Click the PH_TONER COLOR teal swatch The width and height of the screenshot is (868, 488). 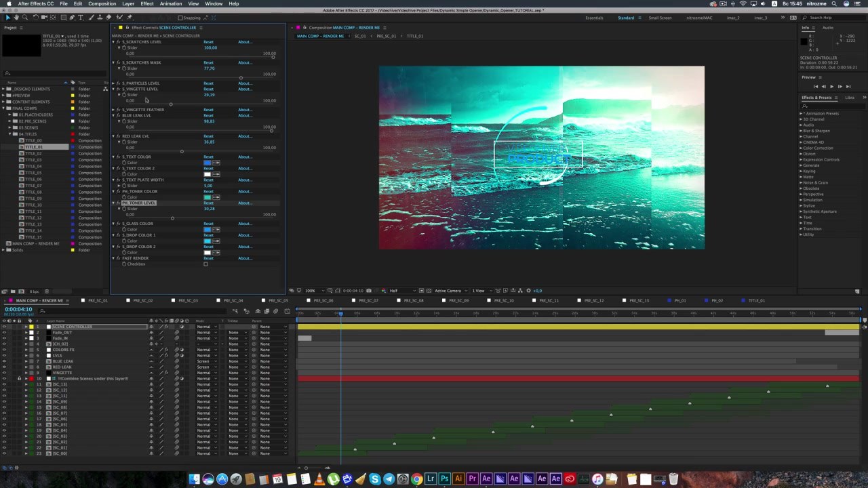(207, 197)
